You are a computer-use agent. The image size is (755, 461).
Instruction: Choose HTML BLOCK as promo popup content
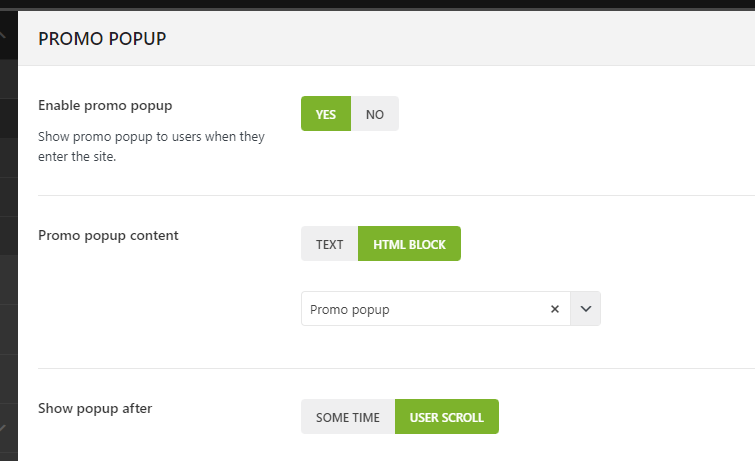pyautogui.click(x=409, y=244)
